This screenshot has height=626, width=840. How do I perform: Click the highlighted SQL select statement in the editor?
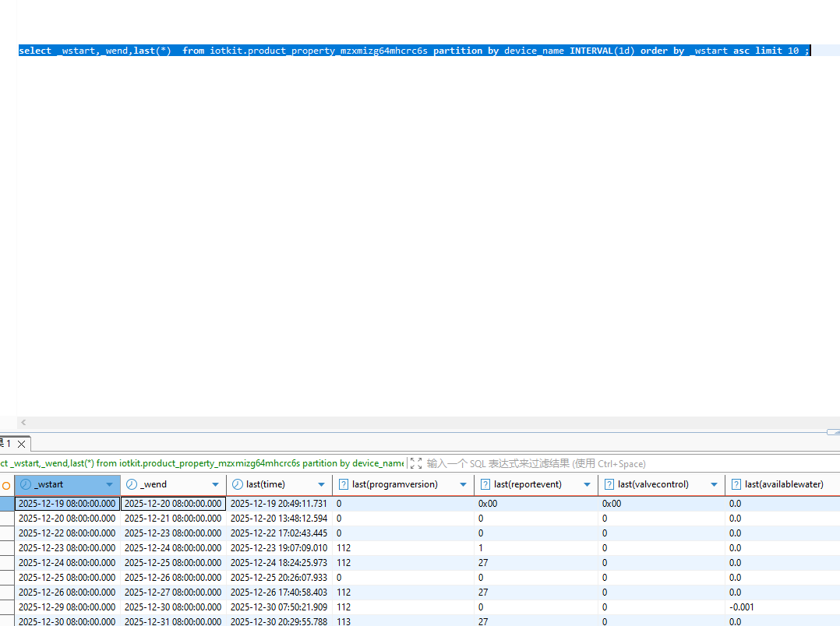pyautogui.click(x=413, y=51)
